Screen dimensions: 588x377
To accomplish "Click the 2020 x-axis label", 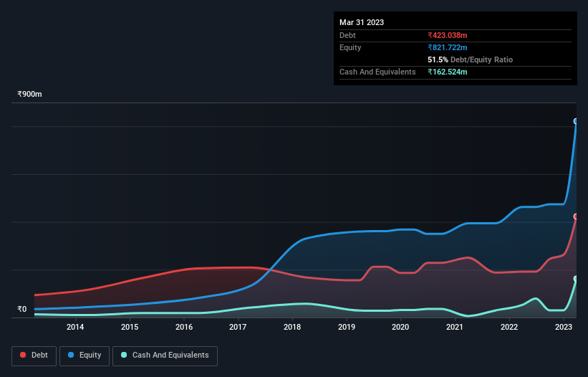I will 400,327.
